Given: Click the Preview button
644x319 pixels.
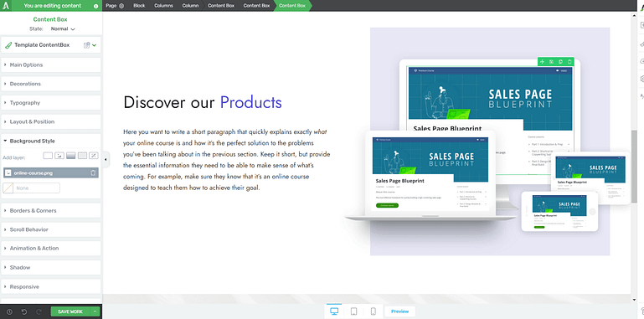Looking at the screenshot, I should [400, 311].
